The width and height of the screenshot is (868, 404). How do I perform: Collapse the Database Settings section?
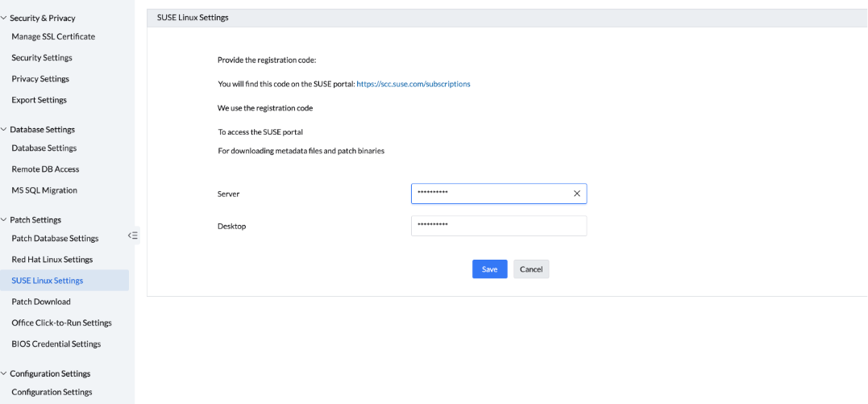(x=4, y=129)
